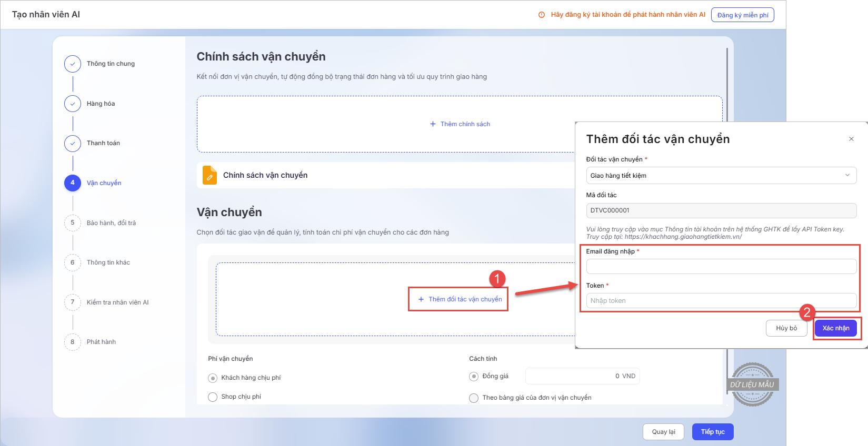Image resolution: width=868 pixels, height=446 pixels.
Task: Close the Thêm đối tác vận chuyển dialog
Action: coord(851,139)
